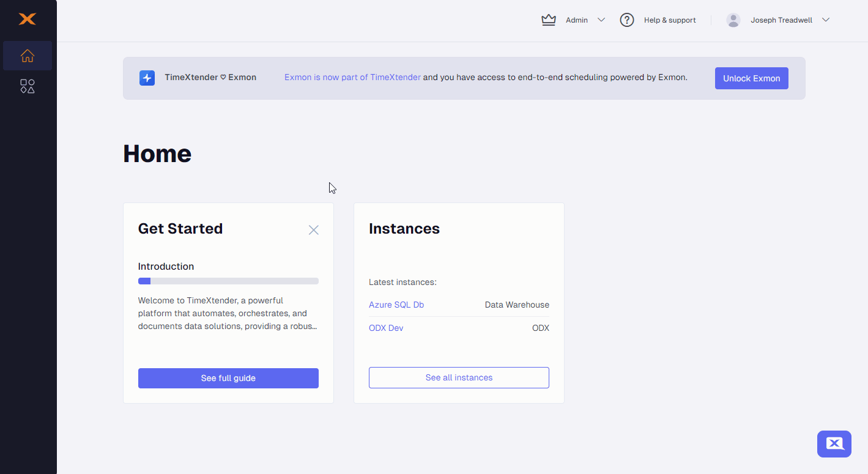Click the Admin label in header
This screenshot has height=474, width=868.
[x=577, y=20]
